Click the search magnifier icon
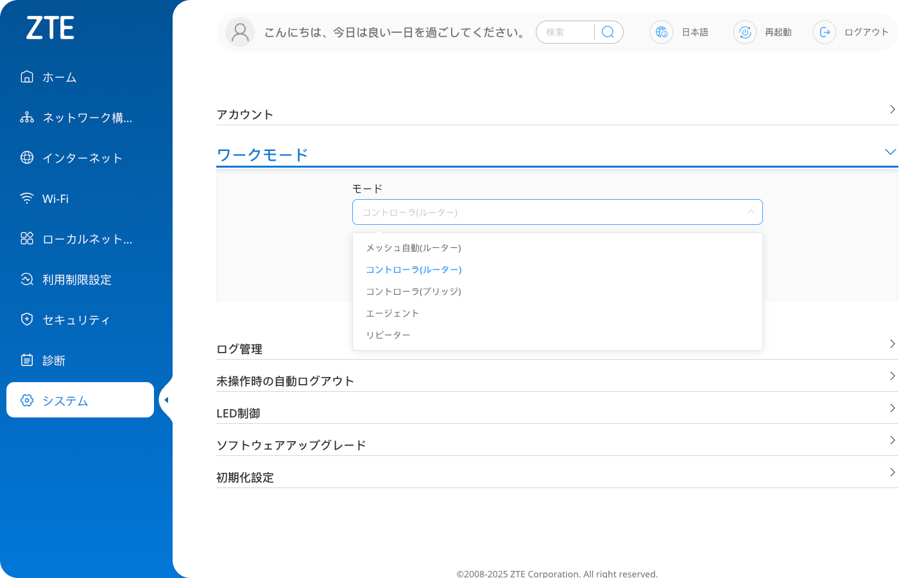Screen dimensions: 924x578 [607, 32]
